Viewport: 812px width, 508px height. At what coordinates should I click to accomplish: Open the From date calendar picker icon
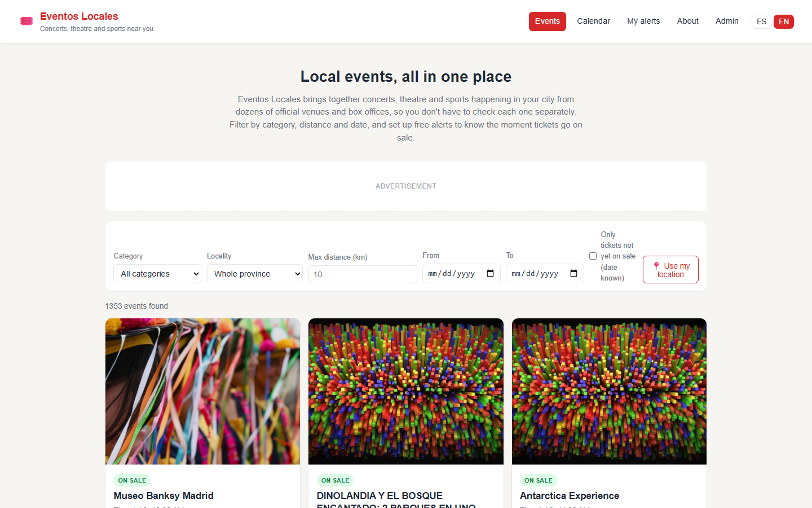[491, 274]
